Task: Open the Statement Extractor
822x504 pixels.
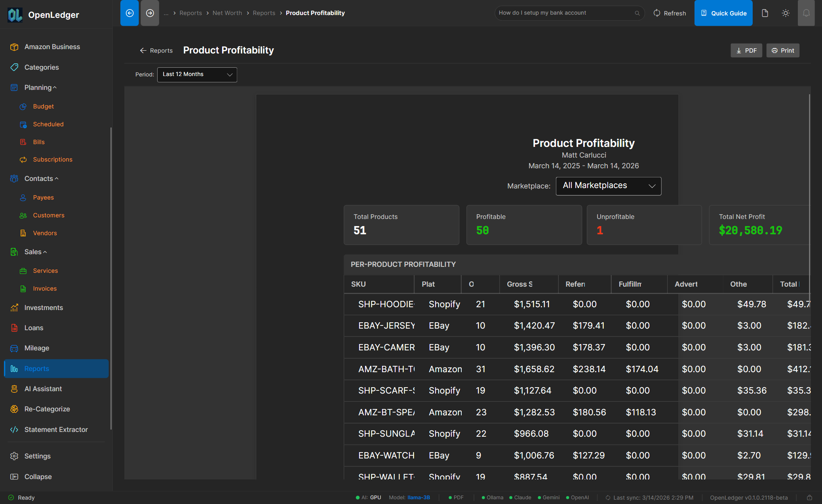Action: [56, 430]
